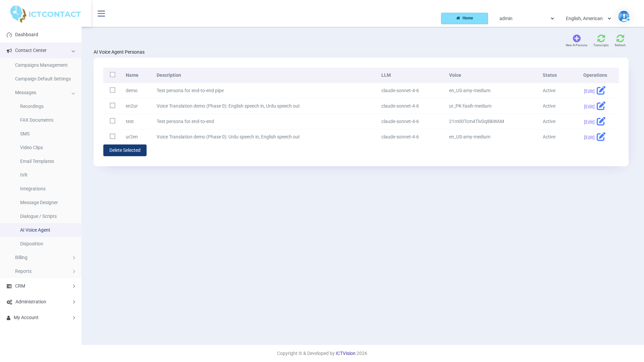This screenshot has height=362, width=644.
Task: Toggle the hamburger sidebar menu icon
Action: pyautogui.click(x=101, y=13)
